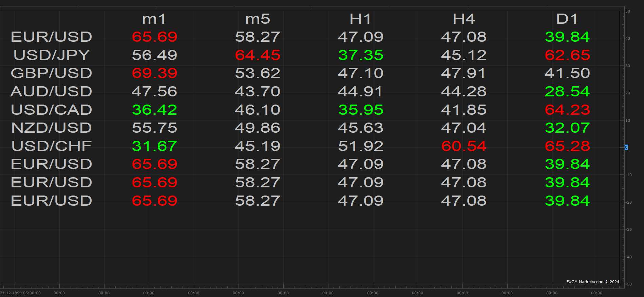
Task: Click the D1 column header
Action: tap(567, 19)
